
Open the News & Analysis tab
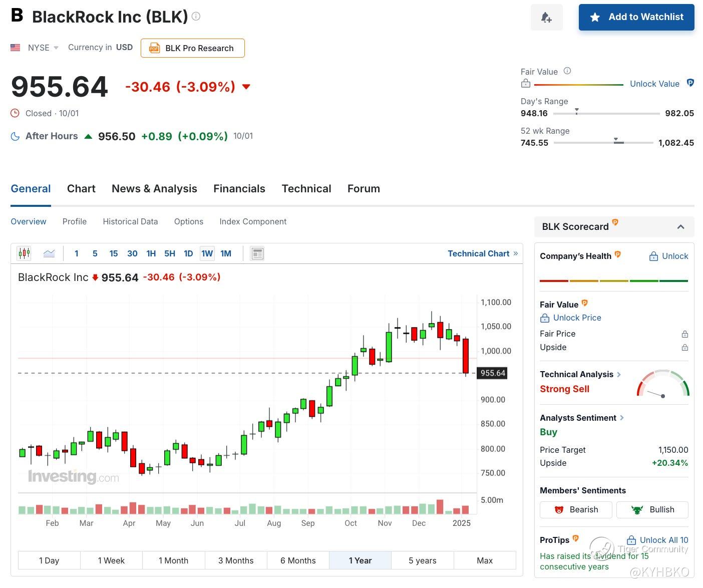coord(154,189)
